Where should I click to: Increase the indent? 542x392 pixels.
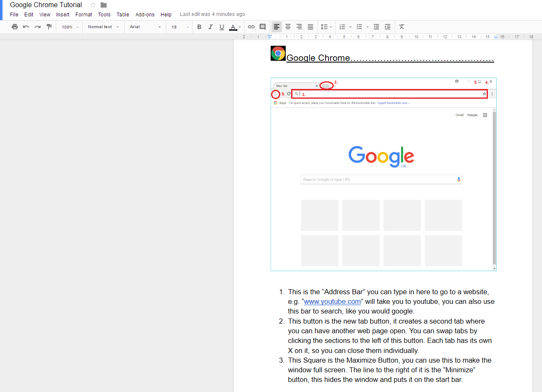click(388, 27)
